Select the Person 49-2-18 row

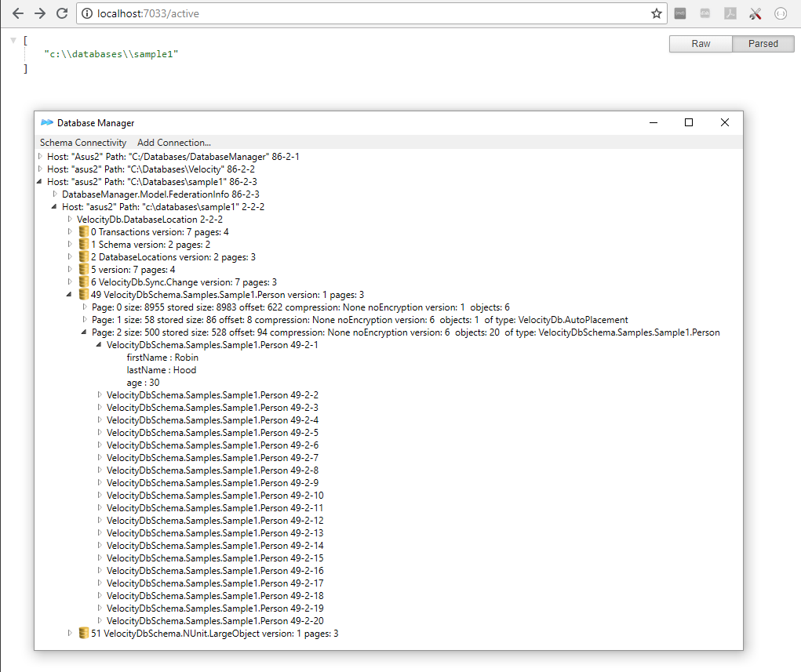click(x=215, y=595)
